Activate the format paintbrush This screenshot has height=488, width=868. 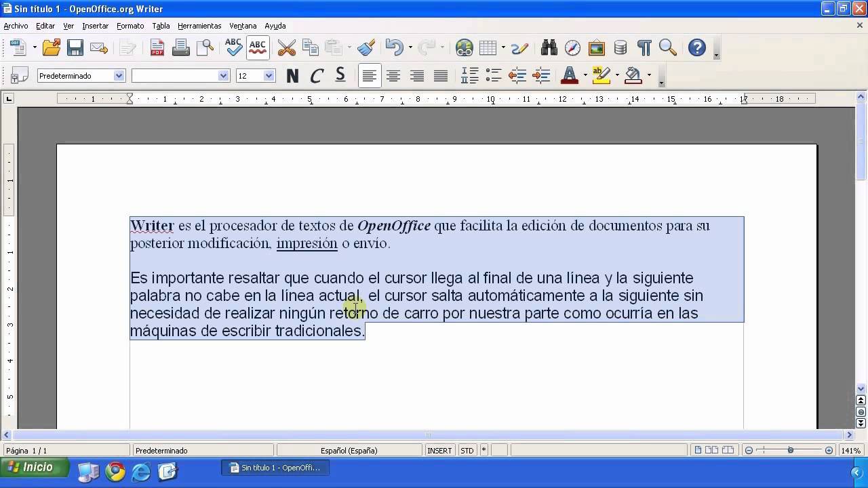click(366, 48)
